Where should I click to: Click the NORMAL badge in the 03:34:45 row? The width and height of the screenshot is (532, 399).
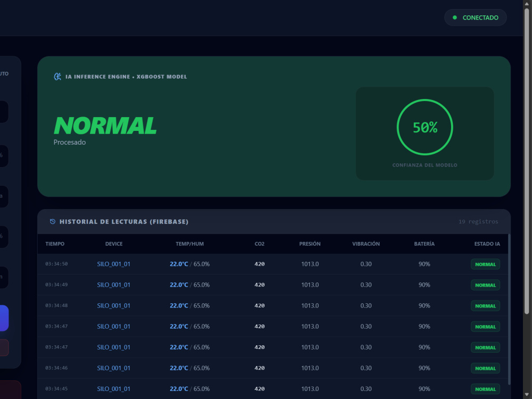[x=485, y=389]
